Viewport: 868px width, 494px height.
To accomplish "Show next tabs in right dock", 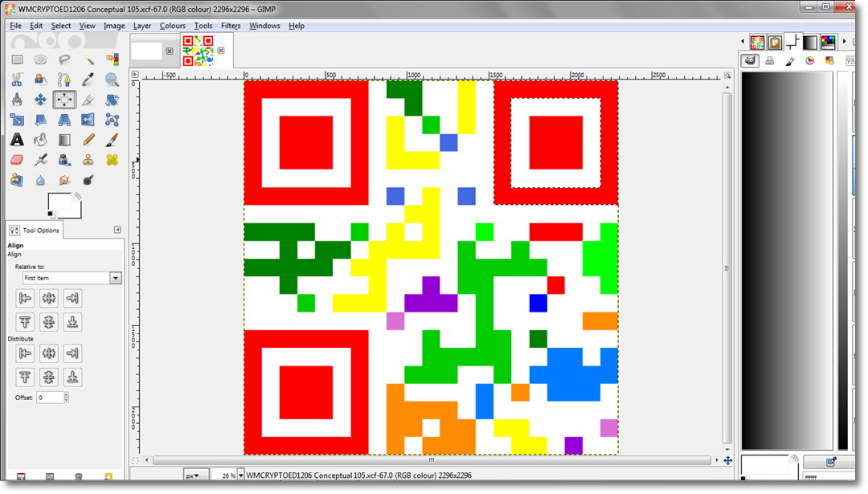I will coord(844,42).
